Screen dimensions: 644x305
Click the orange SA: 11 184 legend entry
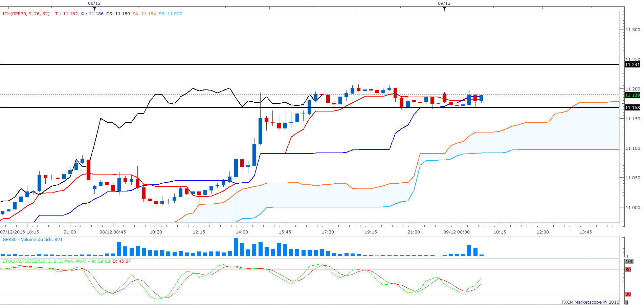click(x=144, y=14)
